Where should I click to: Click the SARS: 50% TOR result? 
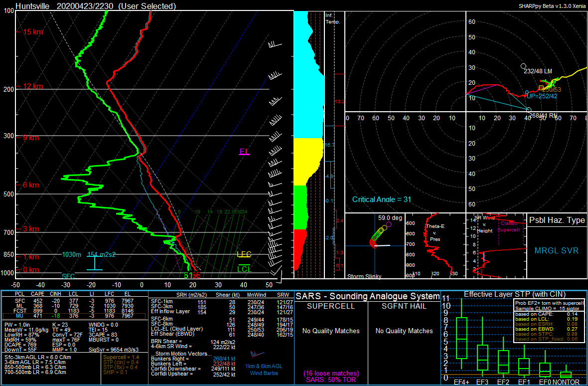tap(331, 380)
